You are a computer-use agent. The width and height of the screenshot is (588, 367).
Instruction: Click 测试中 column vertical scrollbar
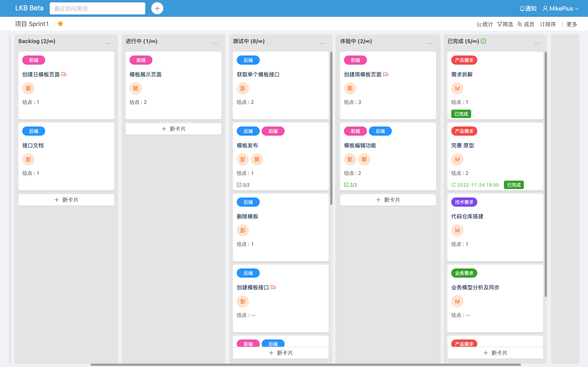point(331,128)
